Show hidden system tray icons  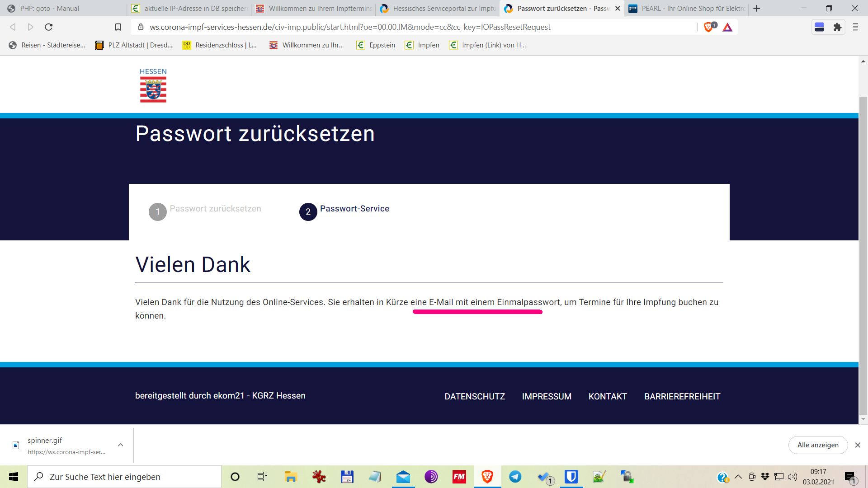click(738, 477)
